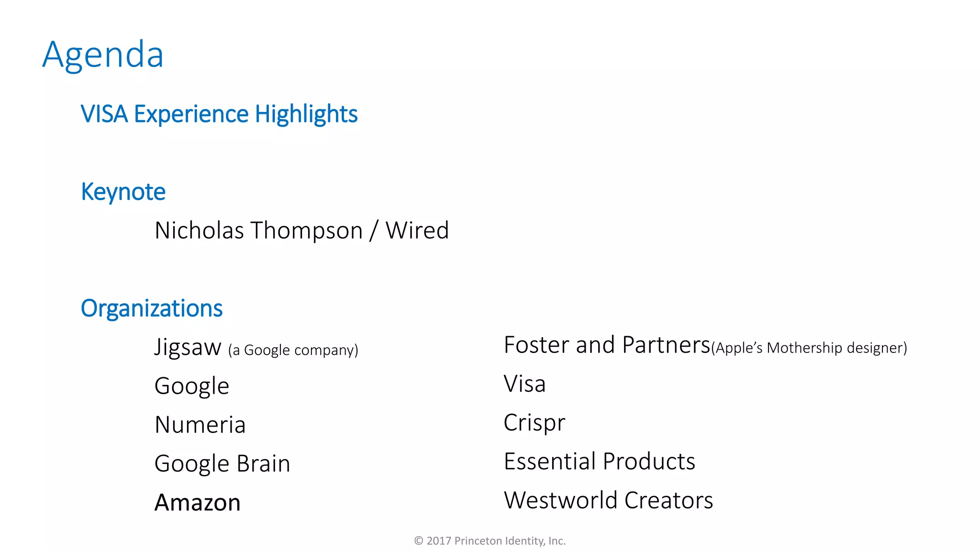The height and width of the screenshot is (551, 980).
Task: Click the Princeton Identity copyright footer
Action: tap(490, 541)
